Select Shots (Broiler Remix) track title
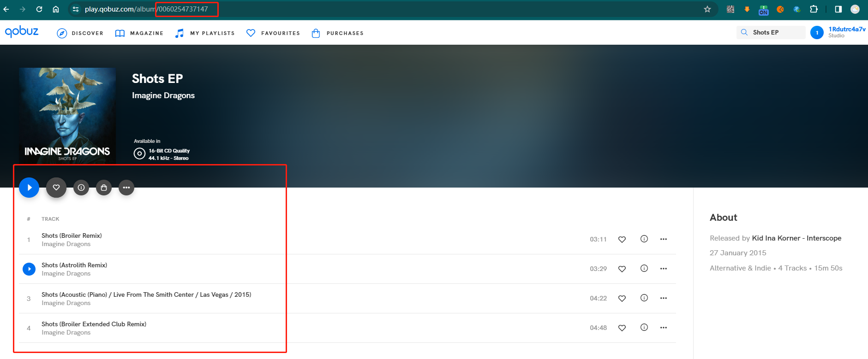Image resolution: width=868 pixels, height=359 pixels. coord(72,235)
